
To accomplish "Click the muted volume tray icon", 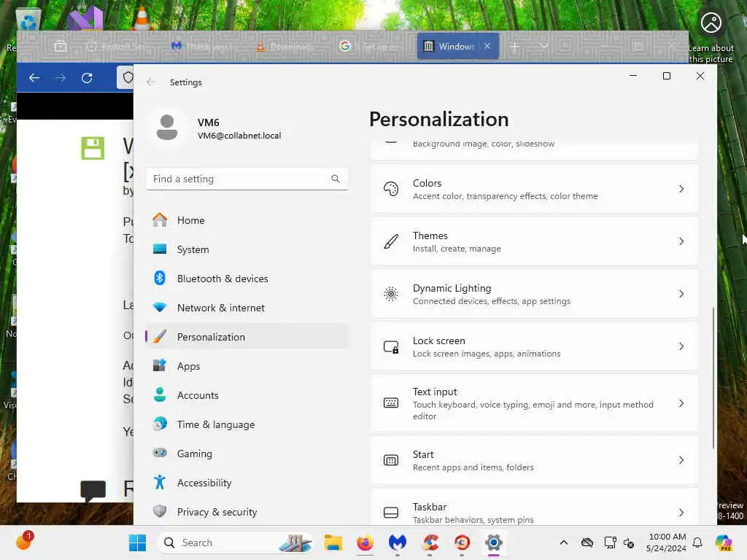I will (x=629, y=542).
